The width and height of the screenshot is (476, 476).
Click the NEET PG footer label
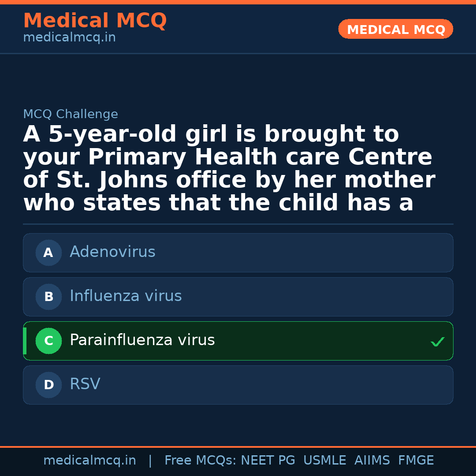point(268,461)
